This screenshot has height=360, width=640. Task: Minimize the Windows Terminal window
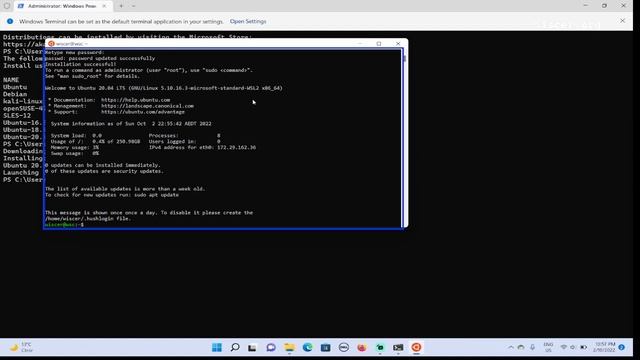pyautogui.click(x=586, y=6)
